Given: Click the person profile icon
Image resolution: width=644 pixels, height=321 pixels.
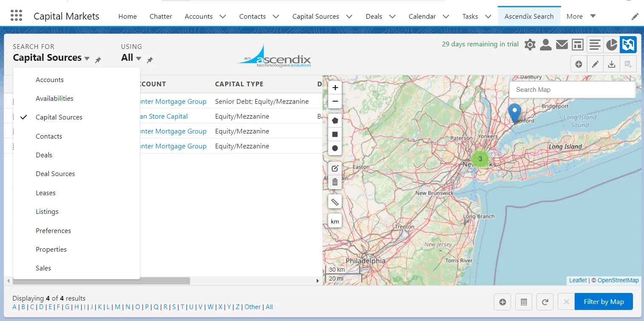Looking at the screenshot, I should [546, 45].
